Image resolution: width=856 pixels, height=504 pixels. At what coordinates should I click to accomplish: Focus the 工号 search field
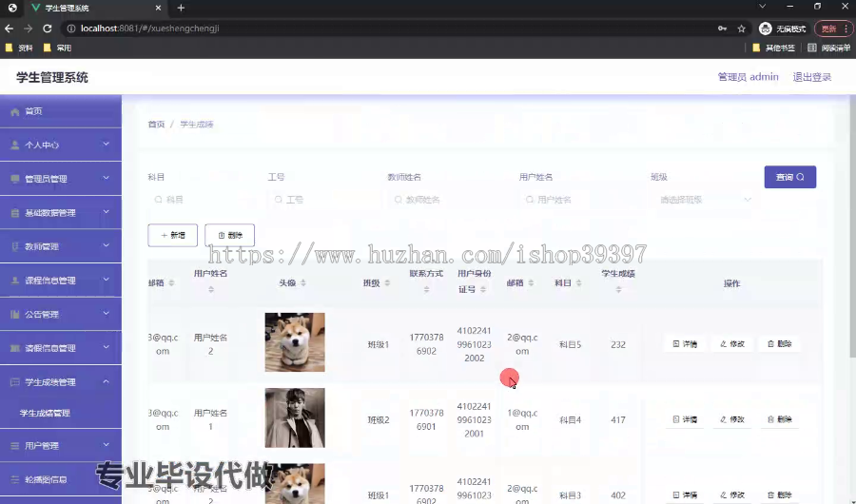tap(322, 200)
